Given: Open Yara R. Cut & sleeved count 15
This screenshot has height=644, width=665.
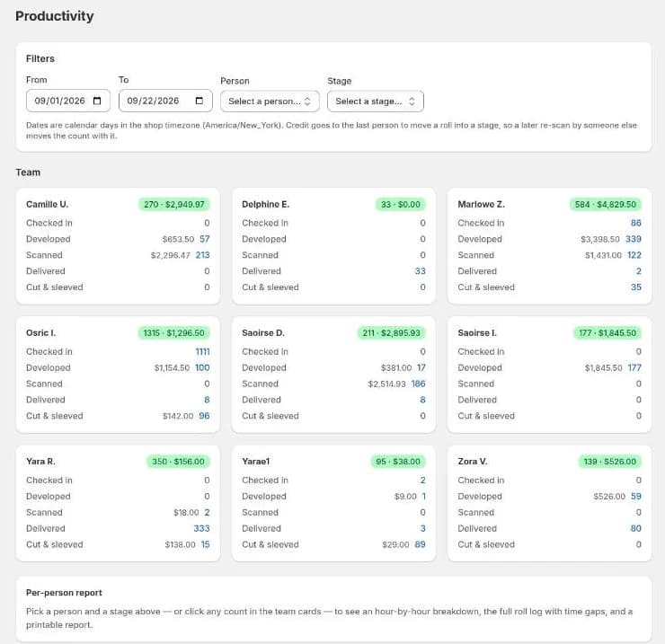Looking at the screenshot, I should [x=205, y=545].
